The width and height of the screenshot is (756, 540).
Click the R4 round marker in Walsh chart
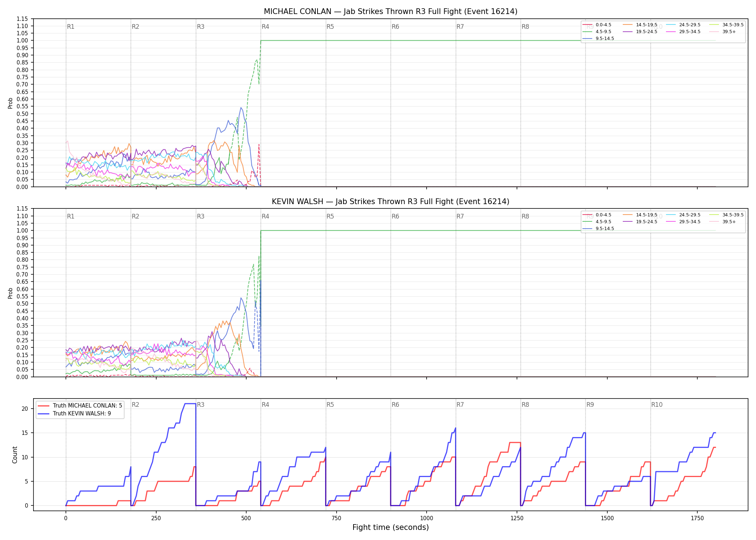pos(265,216)
